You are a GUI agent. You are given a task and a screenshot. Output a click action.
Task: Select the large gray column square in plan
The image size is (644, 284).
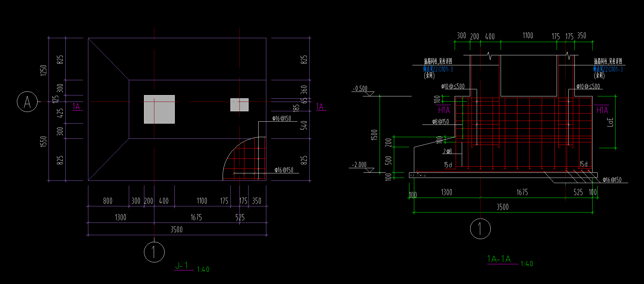click(x=159, y=109)
